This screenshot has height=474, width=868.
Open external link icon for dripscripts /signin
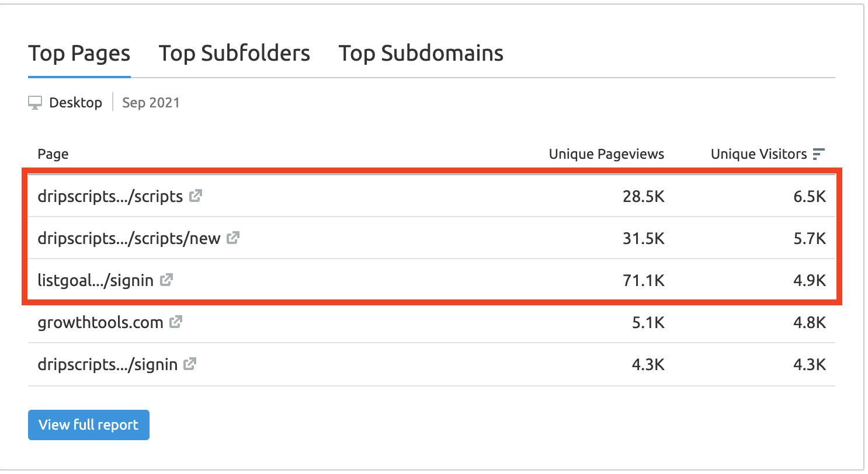click(190, 364)
